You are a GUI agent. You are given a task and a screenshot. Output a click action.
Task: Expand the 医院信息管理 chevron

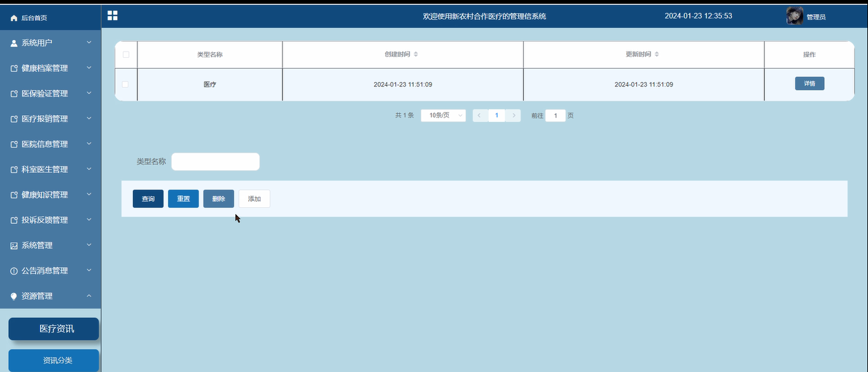pos(89,144)
